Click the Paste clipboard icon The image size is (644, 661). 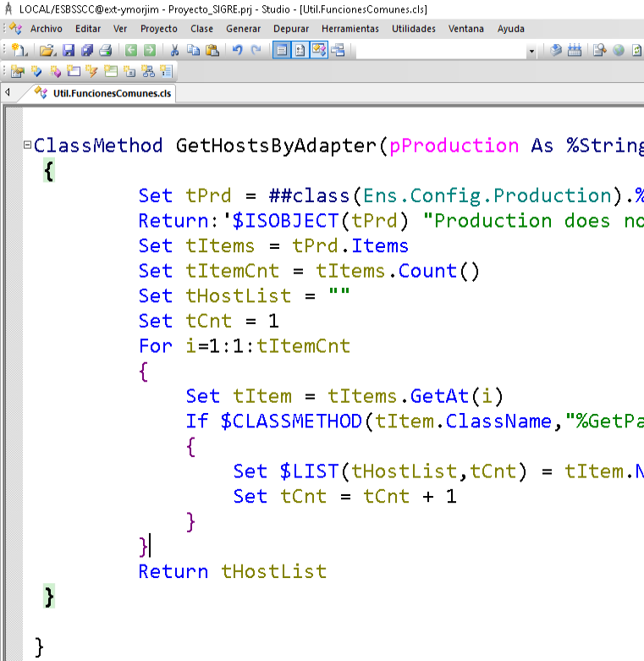[x=212, y=51]
